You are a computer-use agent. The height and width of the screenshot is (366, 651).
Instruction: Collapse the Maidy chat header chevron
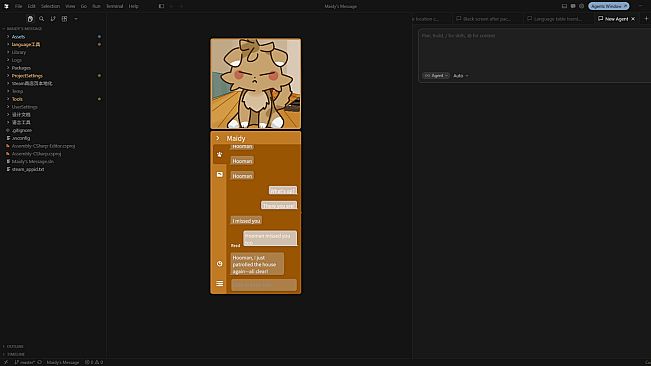(218, 138)
